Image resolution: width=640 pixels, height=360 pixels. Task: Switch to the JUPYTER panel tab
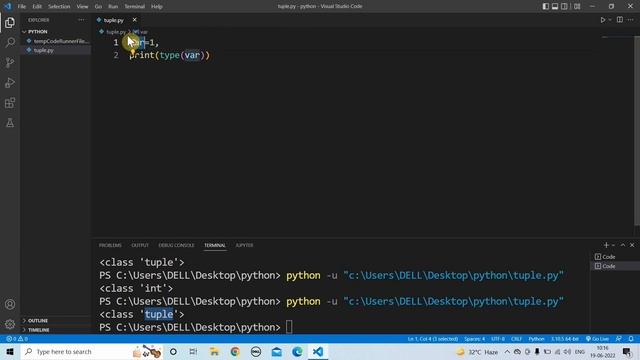(x=244, y=245)
